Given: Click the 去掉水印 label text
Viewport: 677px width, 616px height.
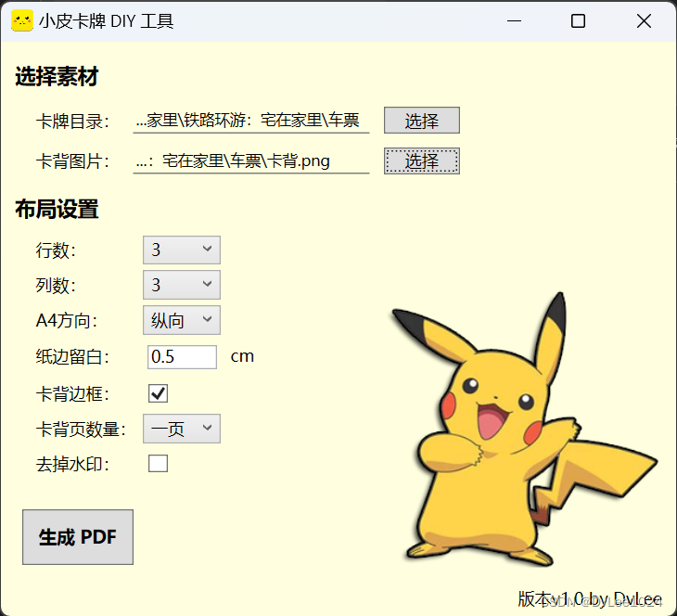Looking at the screenshot, I should pyautogui.click(x=72, y=465).
